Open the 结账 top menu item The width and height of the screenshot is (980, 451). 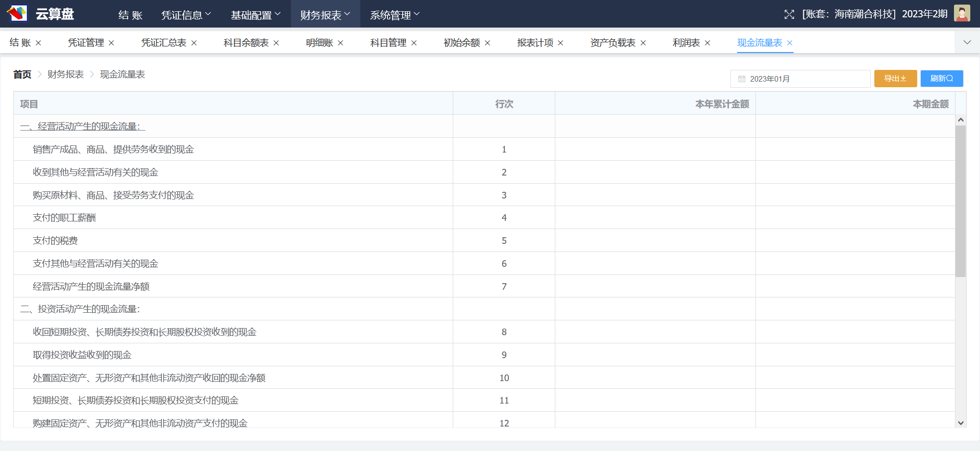[130, 15]
